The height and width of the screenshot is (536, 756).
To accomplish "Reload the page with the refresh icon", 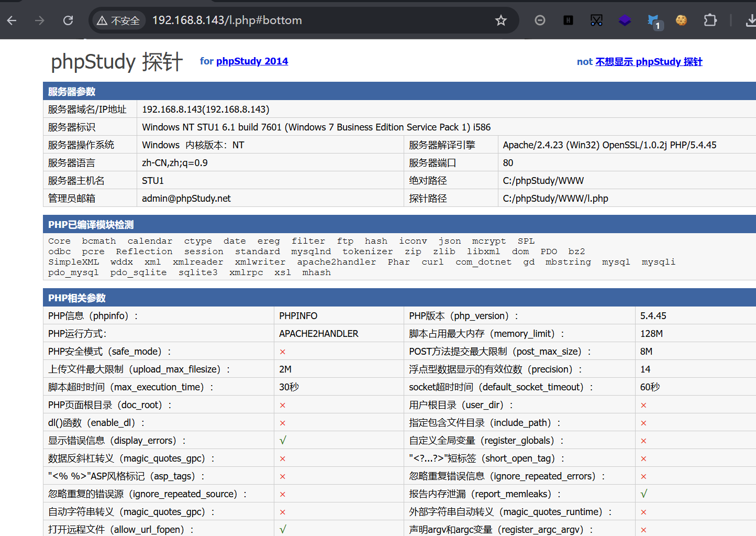I will coord(68,20).
